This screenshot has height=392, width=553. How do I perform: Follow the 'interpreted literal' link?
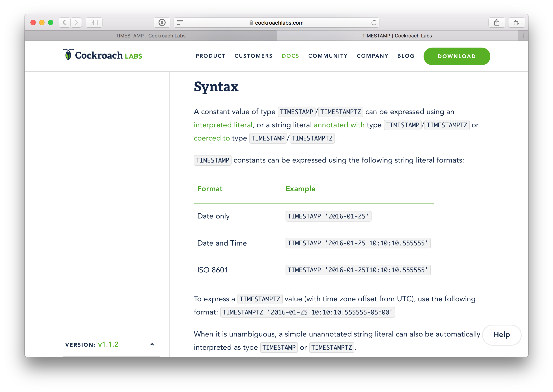pyautogui.click(x=223, y=125)
